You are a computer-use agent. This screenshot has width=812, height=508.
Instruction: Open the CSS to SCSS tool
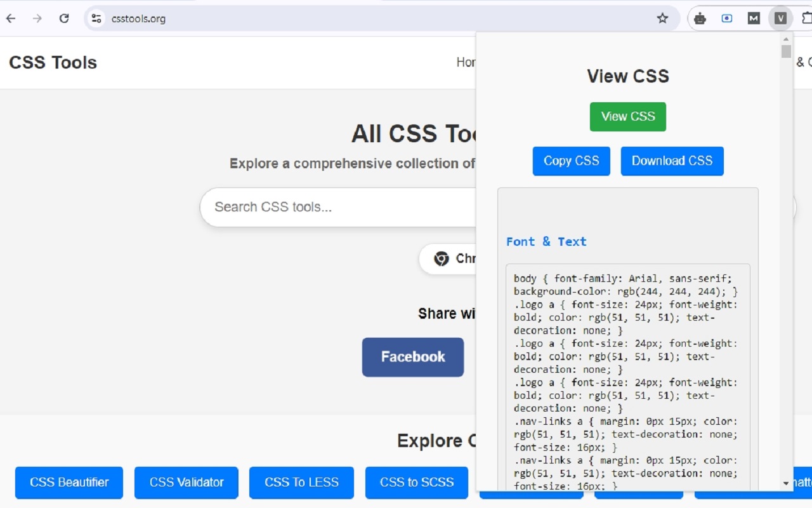417,483
